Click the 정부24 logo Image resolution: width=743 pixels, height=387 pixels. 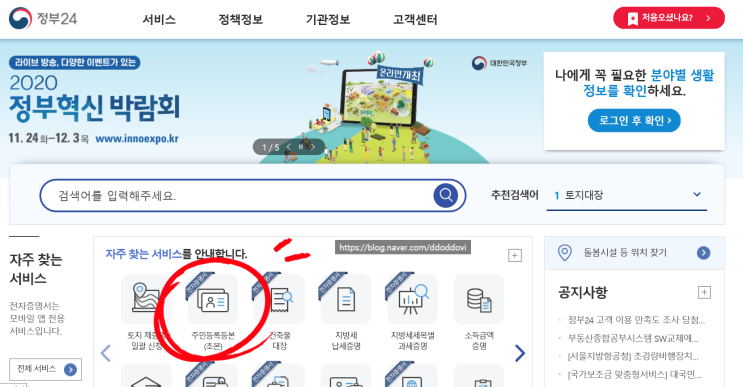[x=43, y=18]
